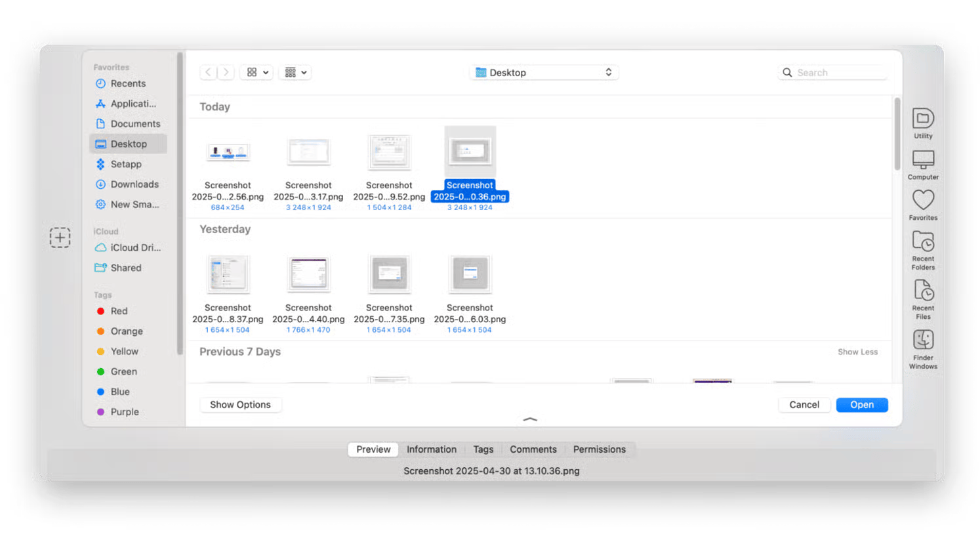The height and width of the screenshot is (540, 980).
Task: Open Favorites heart icon
Action: click(923, 201)
